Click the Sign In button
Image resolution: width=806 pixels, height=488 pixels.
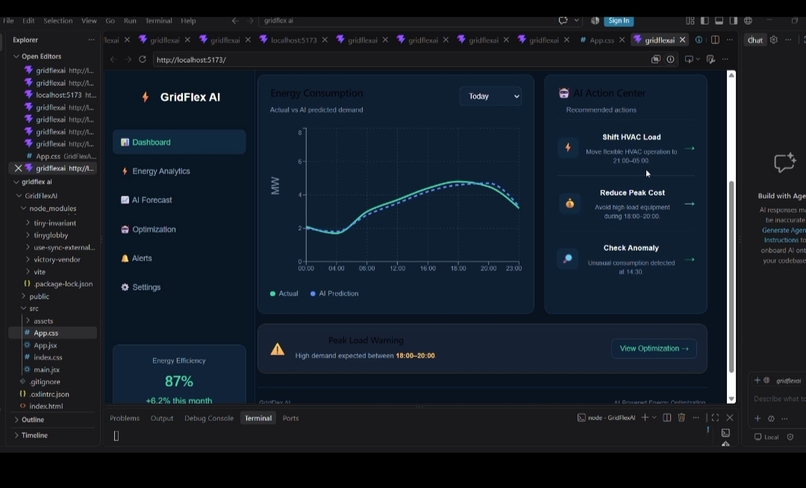click(x=618, y=21)
